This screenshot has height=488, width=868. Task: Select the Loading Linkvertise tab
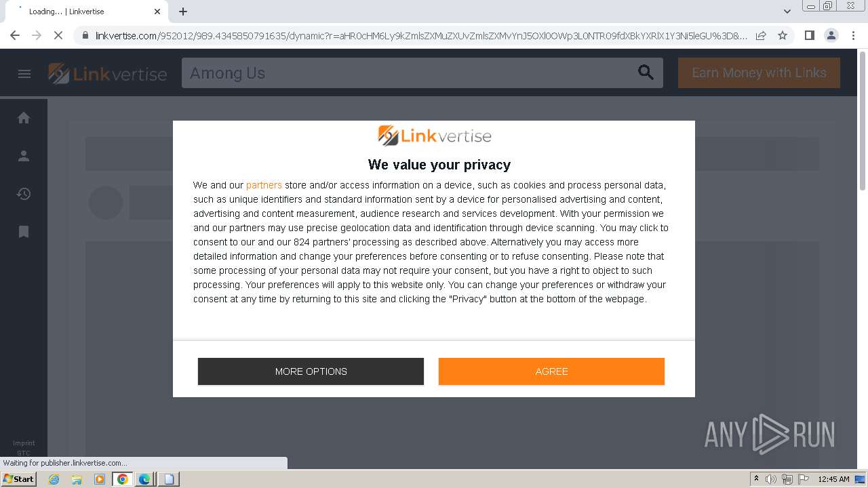(x=87, y=12)
